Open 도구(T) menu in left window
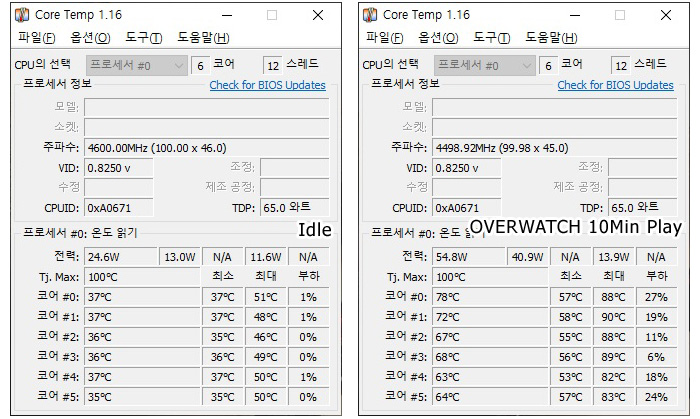Viewport: 700px width, 419px height. [x=143, y=37]
